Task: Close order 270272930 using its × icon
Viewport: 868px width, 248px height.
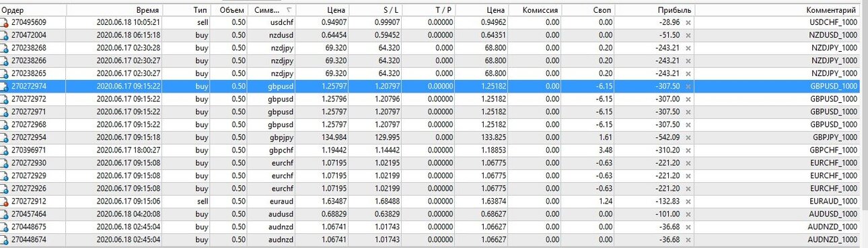Action: pos(688,163)
